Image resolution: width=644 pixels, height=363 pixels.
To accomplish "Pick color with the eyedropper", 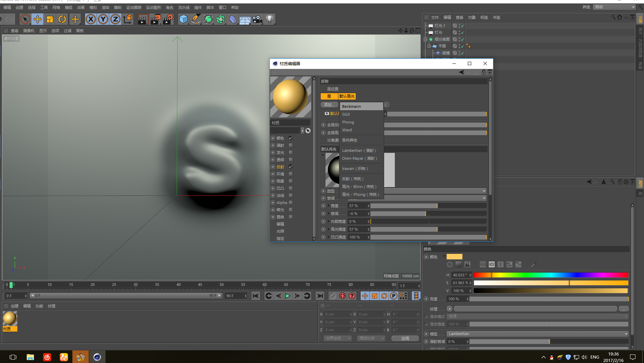I will point(533,264).
